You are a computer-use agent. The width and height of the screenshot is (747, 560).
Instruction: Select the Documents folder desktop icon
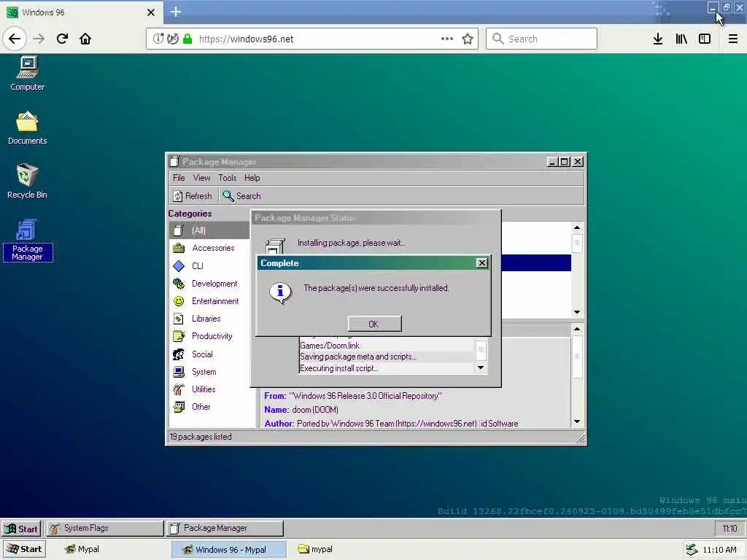27,128
